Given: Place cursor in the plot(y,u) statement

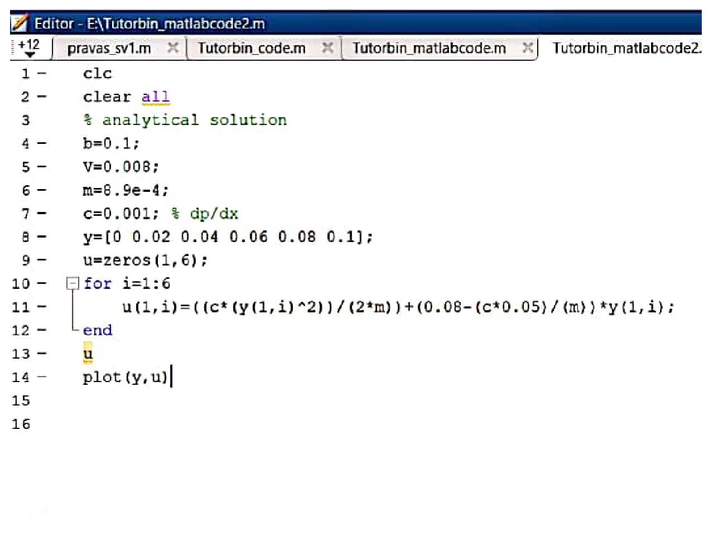Looking at the screenshot, I should click(x=125, y=378).
